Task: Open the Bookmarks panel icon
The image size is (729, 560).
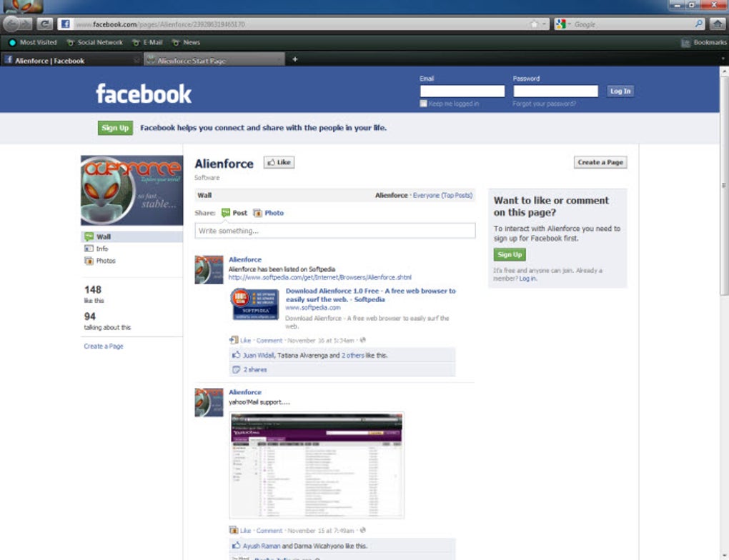Action: [685, 43]
